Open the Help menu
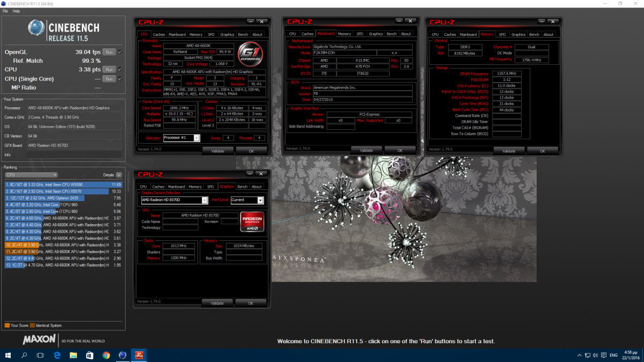644x362 pixels. pos(16,11)
